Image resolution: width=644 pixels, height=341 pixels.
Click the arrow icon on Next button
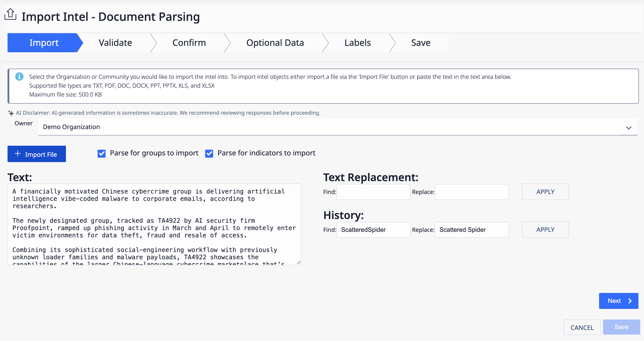coord(630,301)
